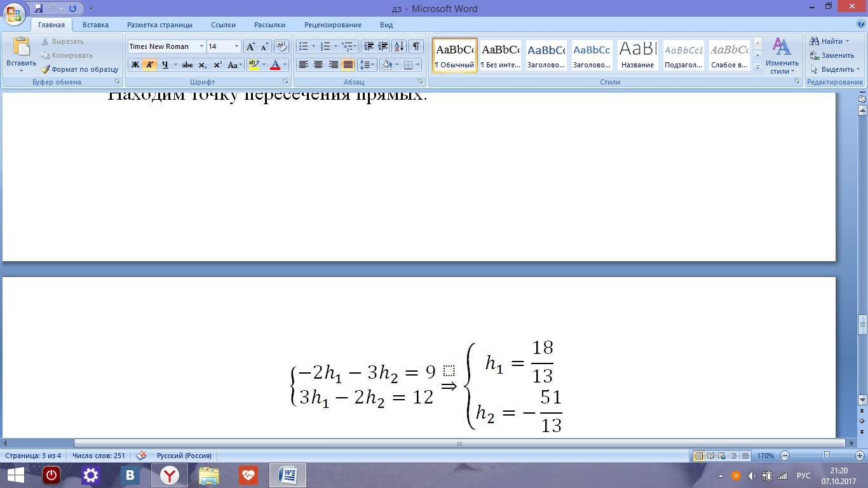Screen dimensions: 868x488
Task: Toggle bold formatting on
Action: 135,65
